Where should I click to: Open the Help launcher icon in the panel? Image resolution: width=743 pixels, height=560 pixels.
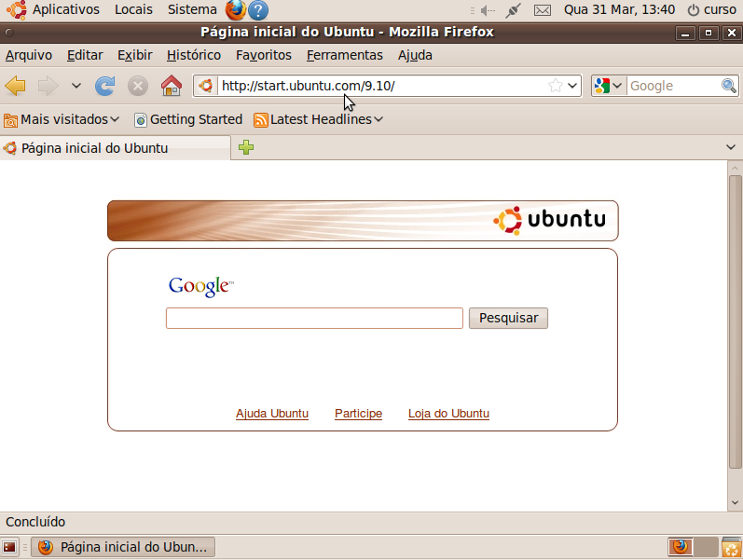[258, 10]
